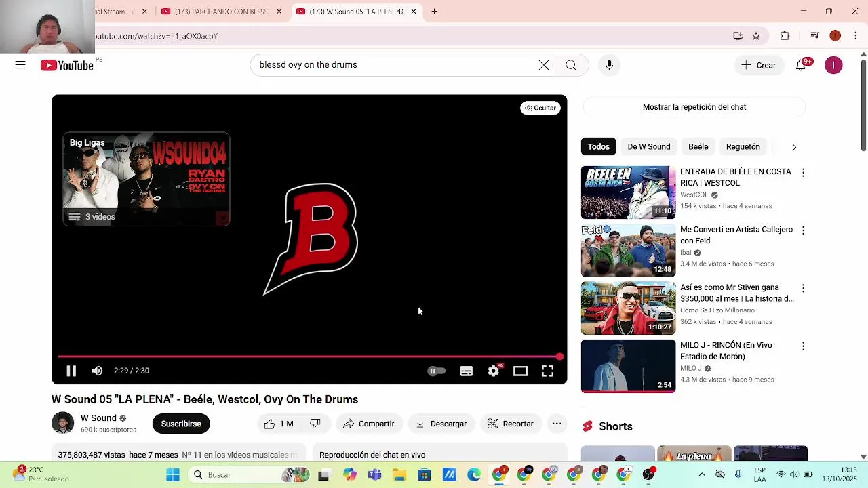This screenshot has height=488, width=868.
Task: Open the browser extensions puzzle icon
Action: (785, 36)
